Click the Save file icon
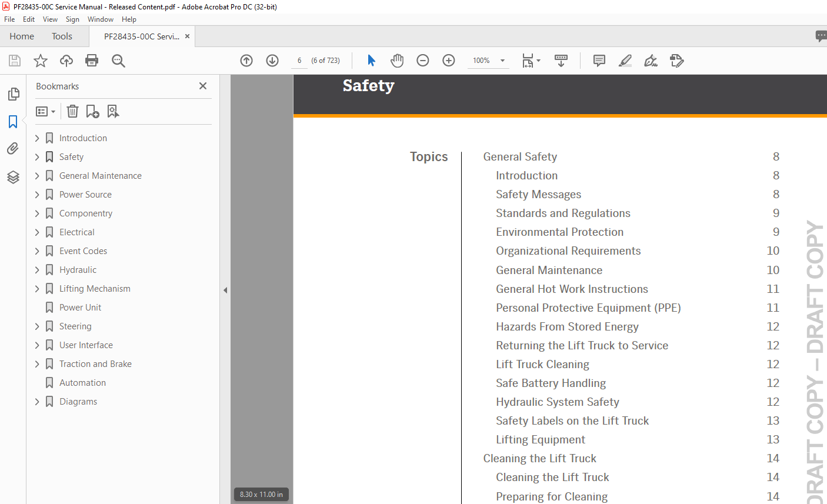The height and width of the screenshot is (504, 827). click(x=15, y=61)
